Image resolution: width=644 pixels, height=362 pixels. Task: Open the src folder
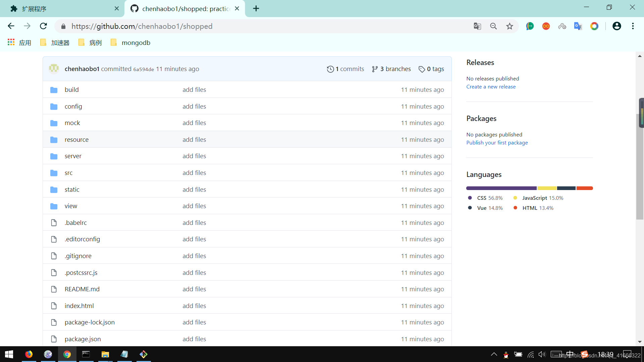click(69, 173)
